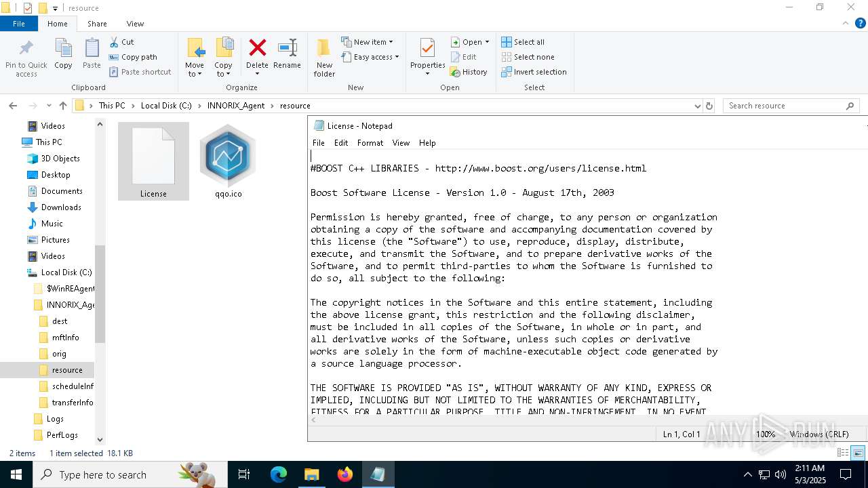Select Documents in navigation pane
Viewport: 868px width, 488px height.
[62, 191]
